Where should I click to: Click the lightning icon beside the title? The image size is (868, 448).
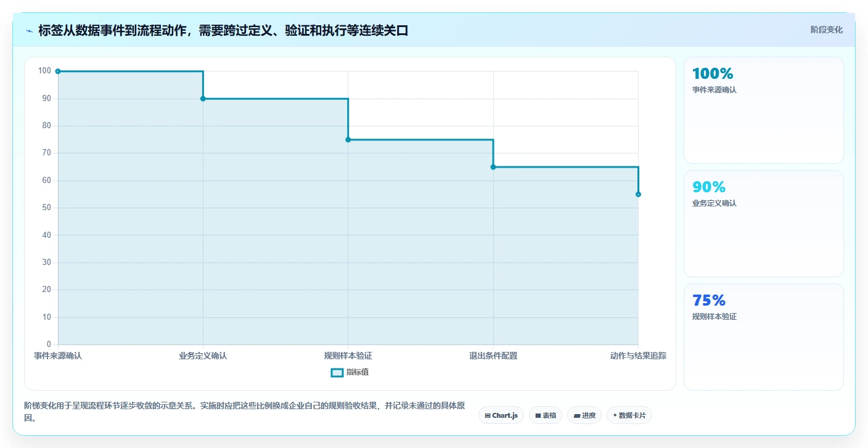pyautogui.click(x=29, y=31)
